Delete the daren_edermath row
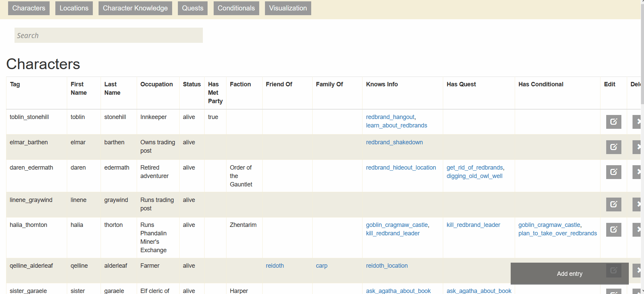 point(637,172)
